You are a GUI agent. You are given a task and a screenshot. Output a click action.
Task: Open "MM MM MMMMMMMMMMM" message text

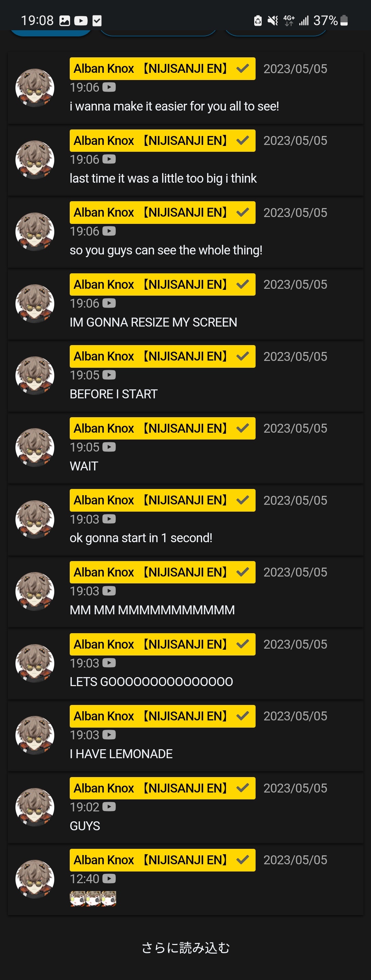pos(152,610)
